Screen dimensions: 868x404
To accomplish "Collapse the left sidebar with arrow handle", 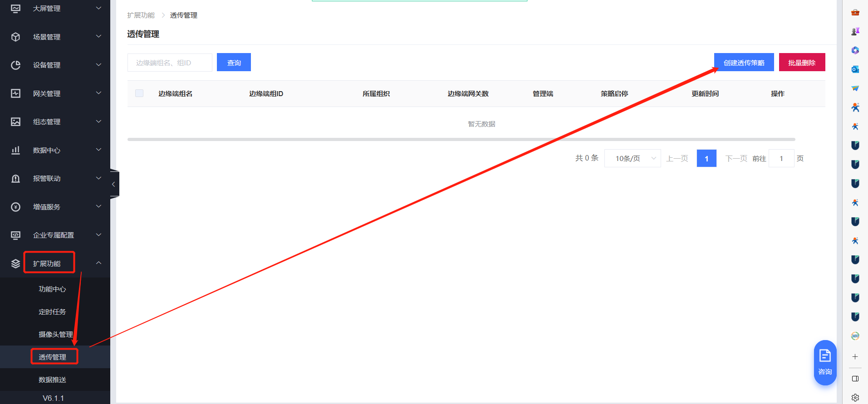I will (x=113, y=184).
